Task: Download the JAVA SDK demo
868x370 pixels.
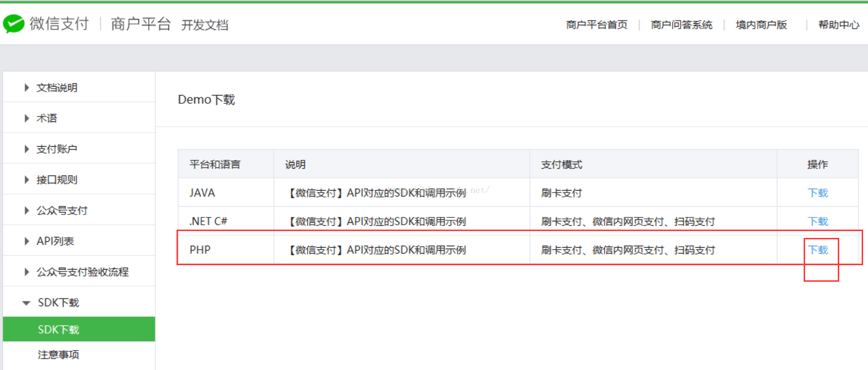Action: point(818,193)
